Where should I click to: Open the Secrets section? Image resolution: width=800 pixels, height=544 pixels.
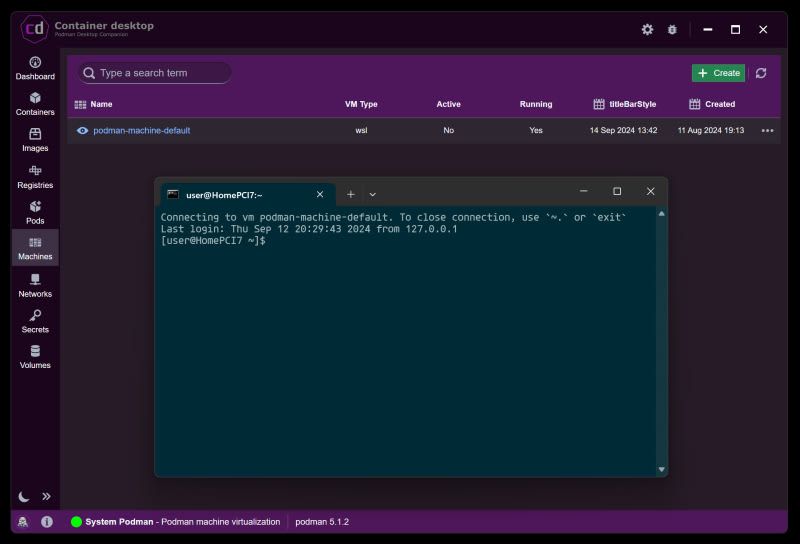tap(35, 320)
